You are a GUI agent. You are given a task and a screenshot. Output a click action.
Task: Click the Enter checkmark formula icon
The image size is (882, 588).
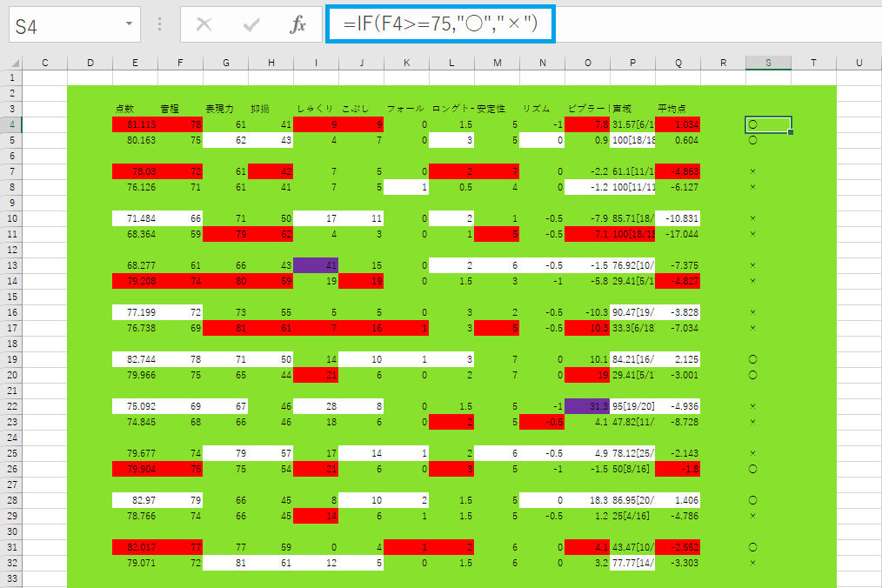click(x=251, y=24)
